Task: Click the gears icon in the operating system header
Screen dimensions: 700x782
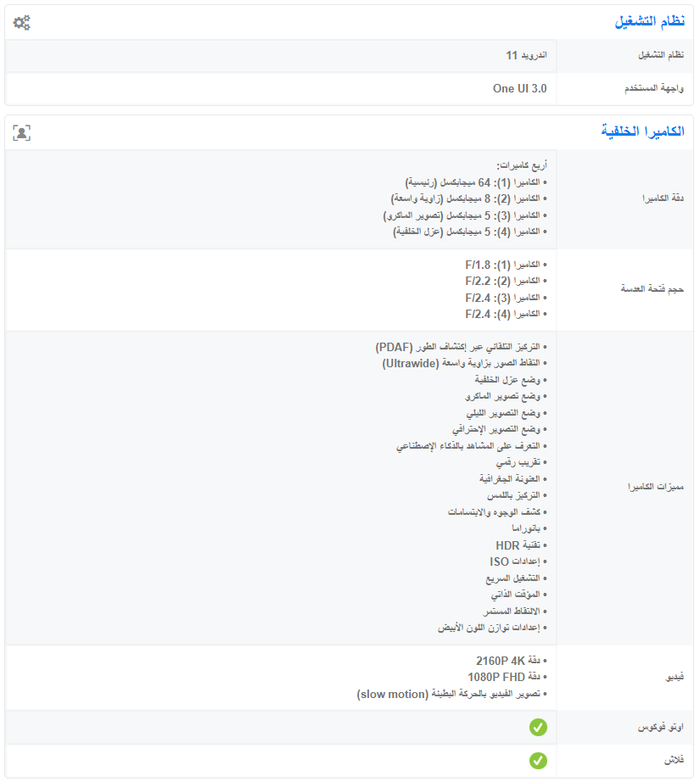Action: [21, 23]
